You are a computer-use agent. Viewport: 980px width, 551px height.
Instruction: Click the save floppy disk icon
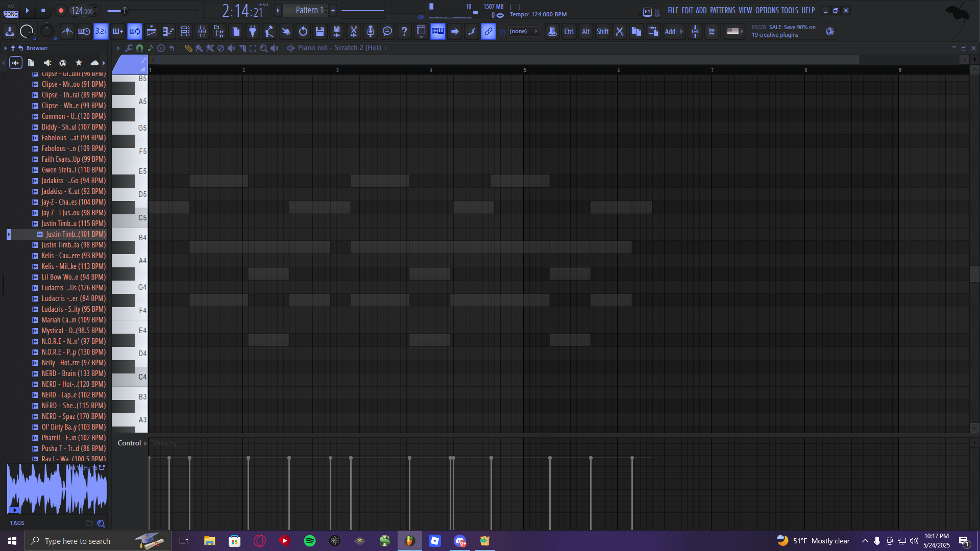320,32
